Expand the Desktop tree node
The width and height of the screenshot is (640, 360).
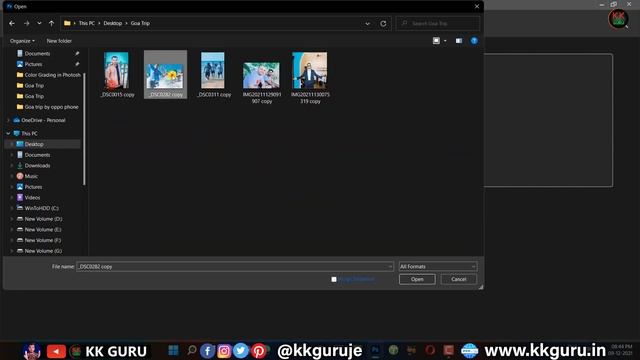pos(11,144)
